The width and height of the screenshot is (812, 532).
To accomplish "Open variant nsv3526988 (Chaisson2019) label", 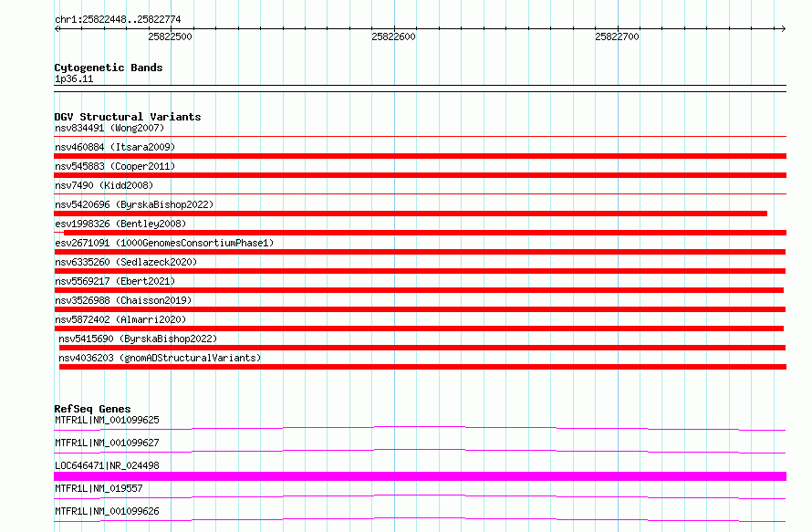I will 123,300.
